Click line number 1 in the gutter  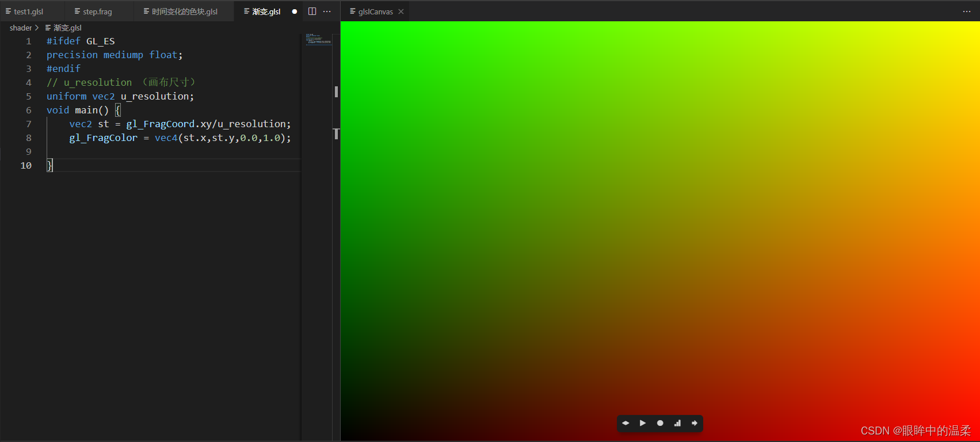28,41
